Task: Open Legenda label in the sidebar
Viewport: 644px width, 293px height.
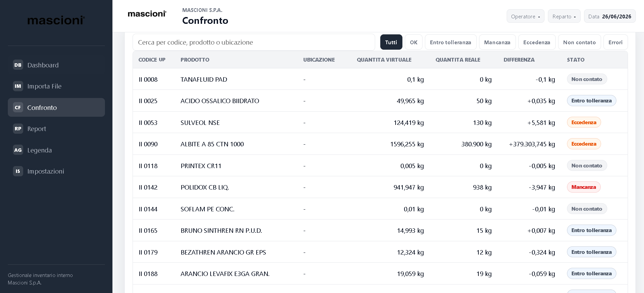Action: click(40, 150)
